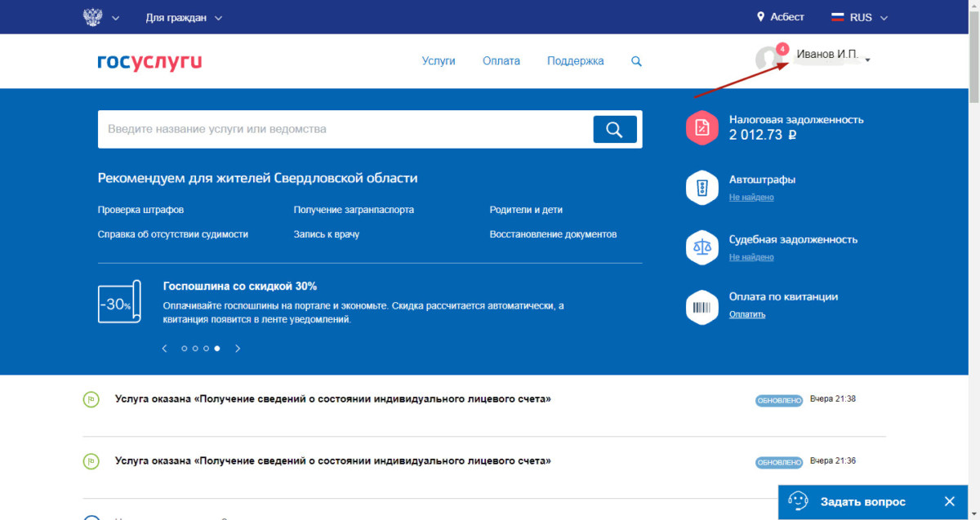The width and height of the screenshot is (980, 520).
Task: Select the third banner carousel dot
Action: 206,349
